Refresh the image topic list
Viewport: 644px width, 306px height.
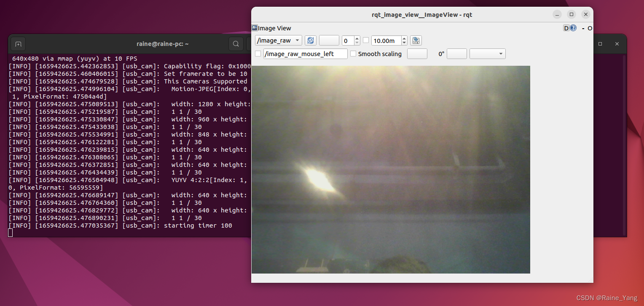311,40
